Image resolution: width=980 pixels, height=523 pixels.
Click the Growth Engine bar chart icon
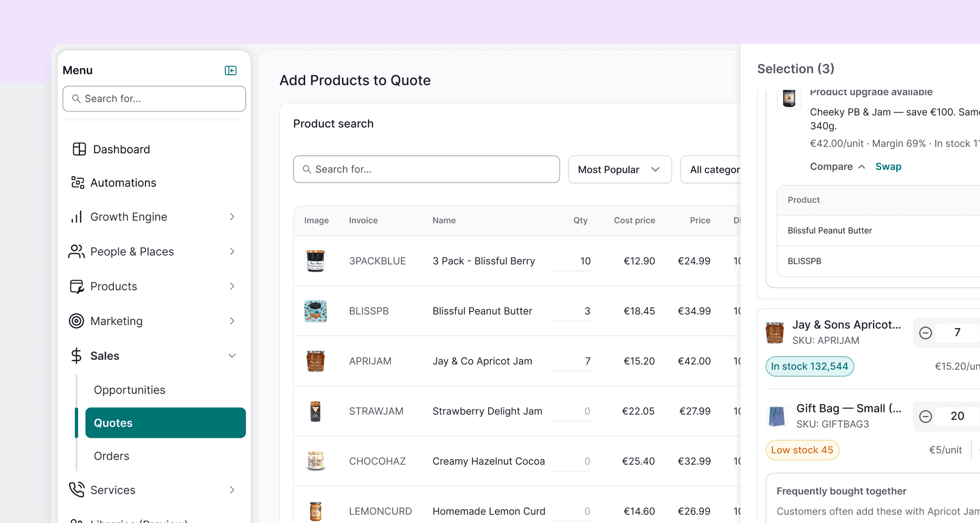click(77, 216)
